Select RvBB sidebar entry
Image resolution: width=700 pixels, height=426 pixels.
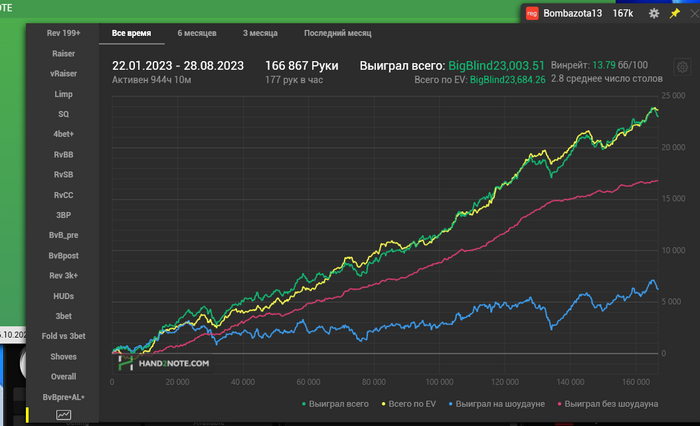[x=63, y=155]
